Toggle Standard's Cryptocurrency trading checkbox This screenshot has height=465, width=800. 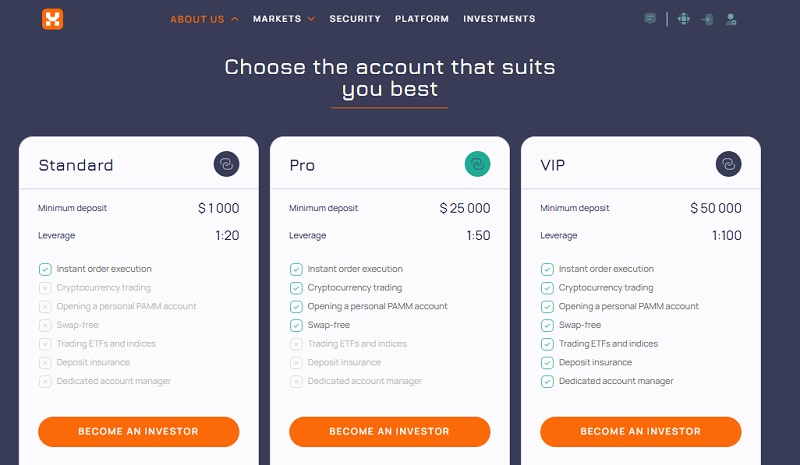click(45, 288)
